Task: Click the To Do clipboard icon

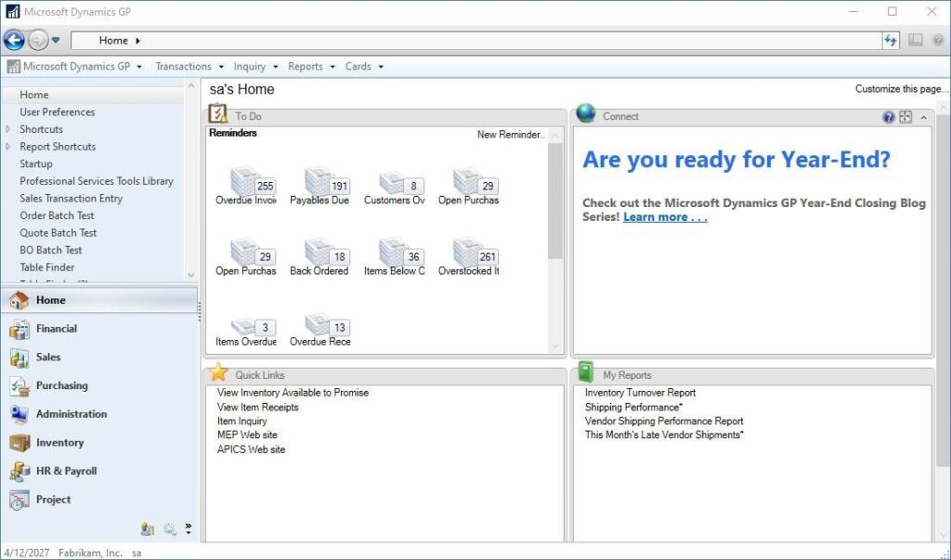Action: pyautogui.click(x=217, y=113)
